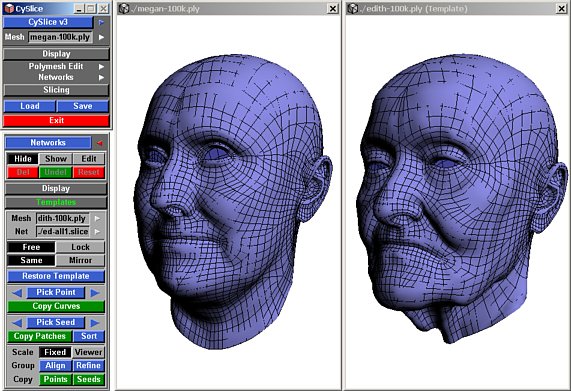571x391 pixels.
Task: Open the Networks menu item in CySlice panel
Action: click(x=56, y=78)
